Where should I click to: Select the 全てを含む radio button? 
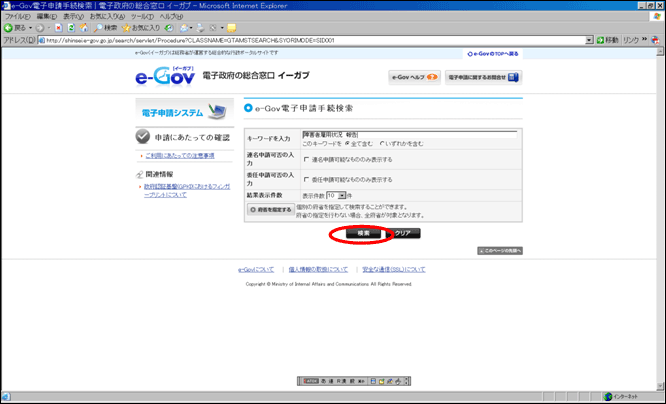click(x=347, y=144)
